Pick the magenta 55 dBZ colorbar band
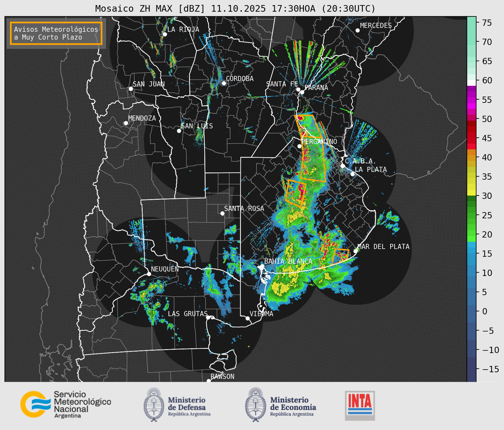This screenshot has width=504, height=430. 471,100
